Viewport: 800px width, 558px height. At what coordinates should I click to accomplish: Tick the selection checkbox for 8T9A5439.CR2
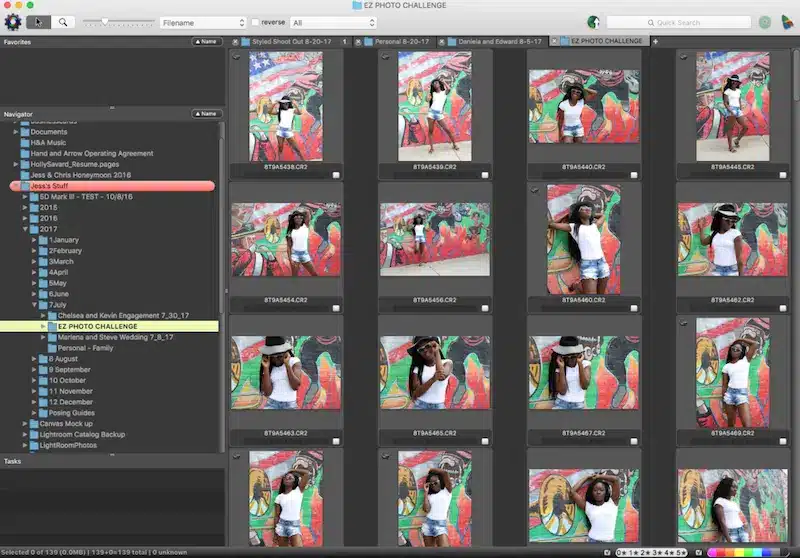[485, 175]
